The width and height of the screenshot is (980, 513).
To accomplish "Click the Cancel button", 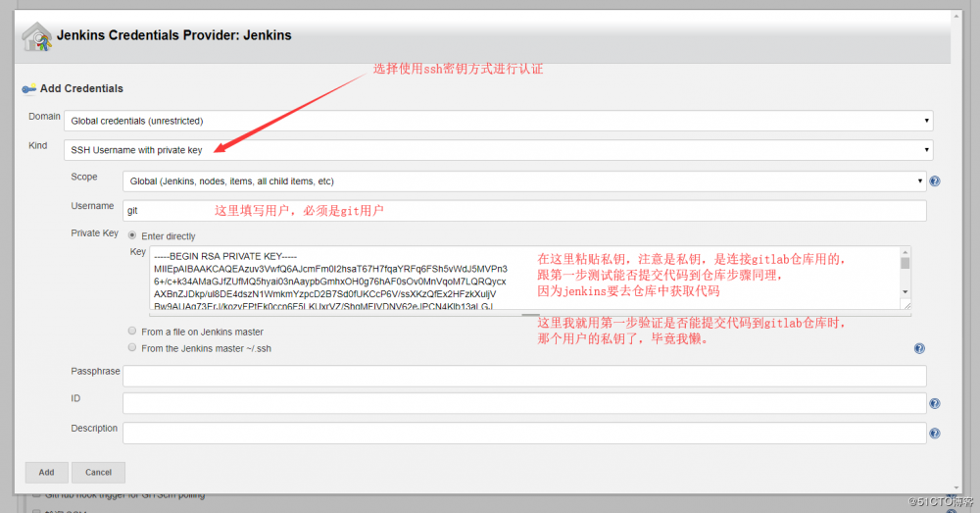I will click(x=98, y=473).
